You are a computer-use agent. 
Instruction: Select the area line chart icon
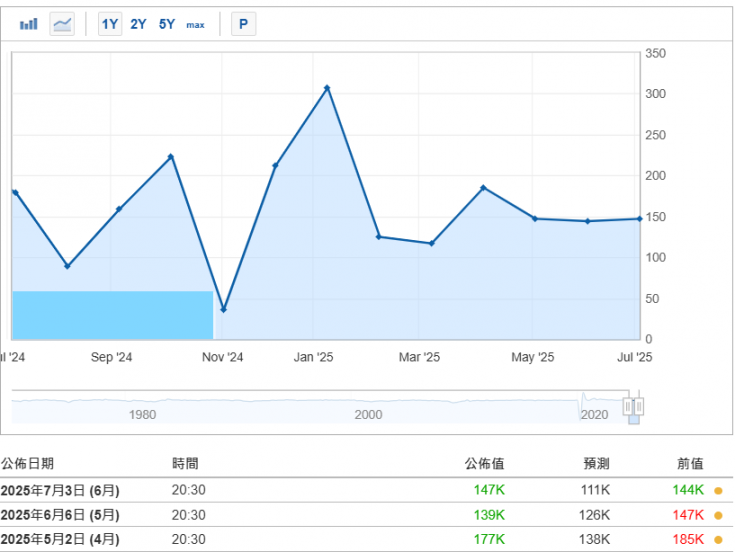62,24
